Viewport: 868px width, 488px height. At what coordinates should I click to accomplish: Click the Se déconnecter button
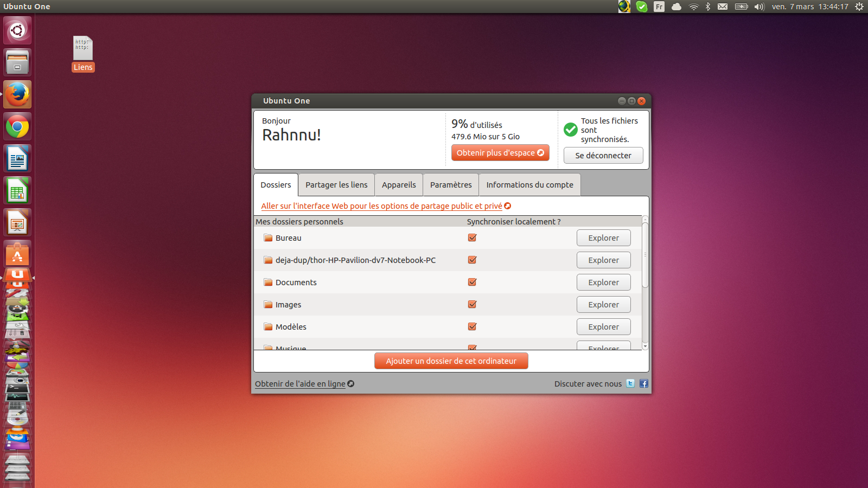tap(603, 156)
